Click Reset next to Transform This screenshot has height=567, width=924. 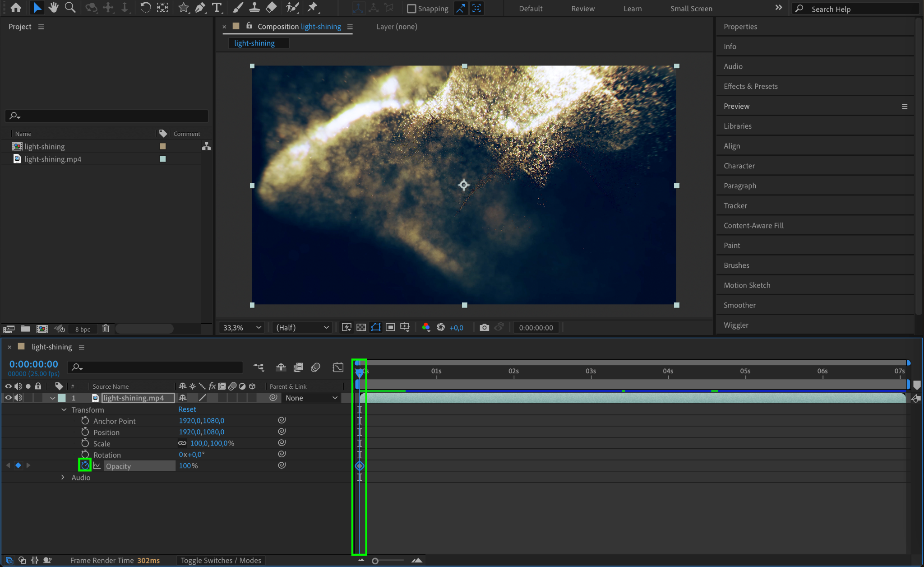tap(187, 409)
